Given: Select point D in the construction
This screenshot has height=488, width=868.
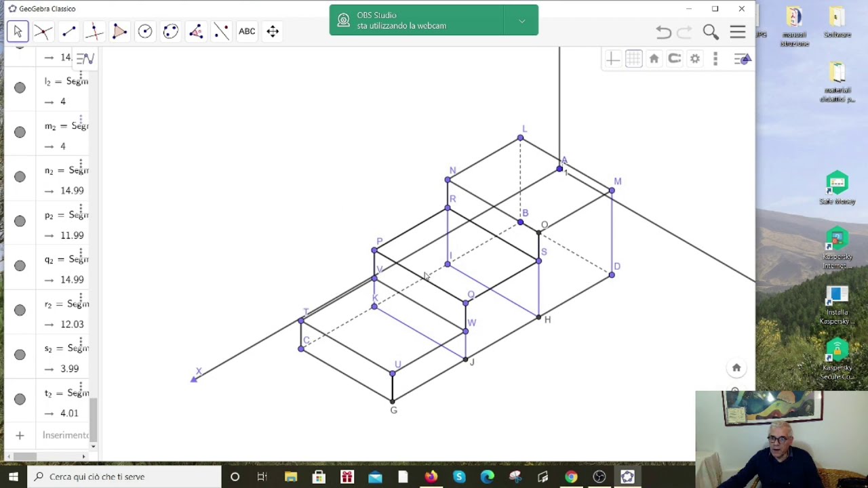Looking at the screenshot, I should [612, 274].
